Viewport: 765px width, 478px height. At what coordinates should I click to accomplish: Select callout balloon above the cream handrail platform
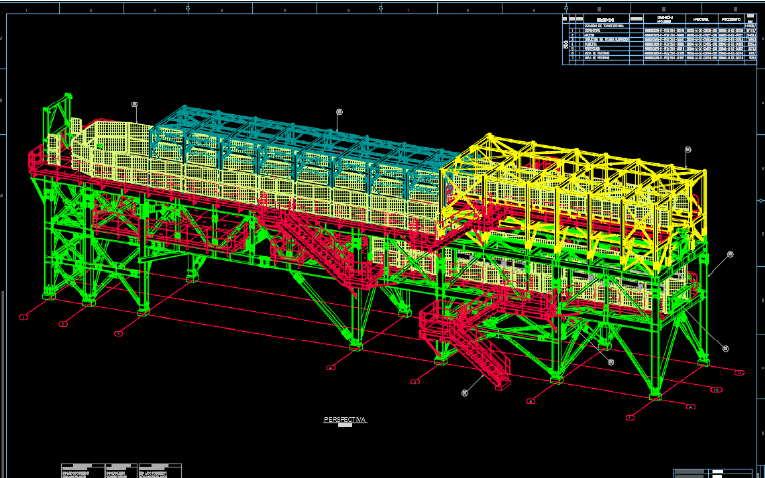click(135, 104)
